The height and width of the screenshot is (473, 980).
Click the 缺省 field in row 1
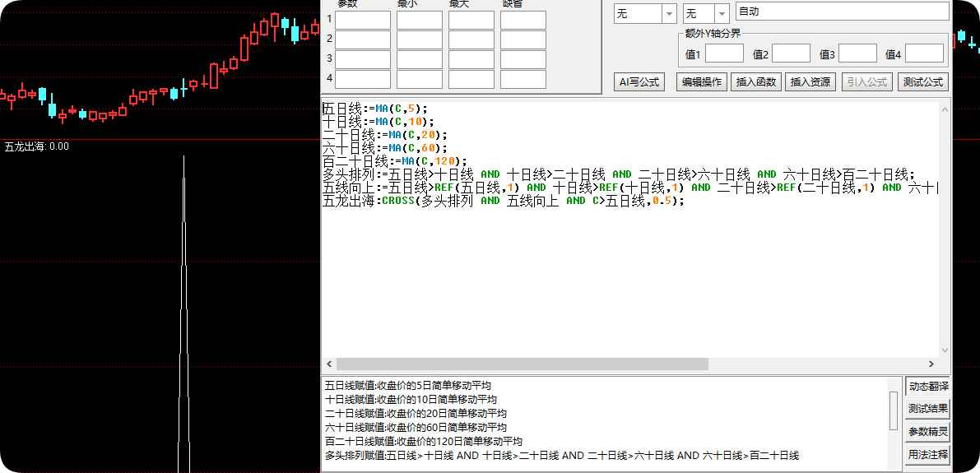[523, 20]
